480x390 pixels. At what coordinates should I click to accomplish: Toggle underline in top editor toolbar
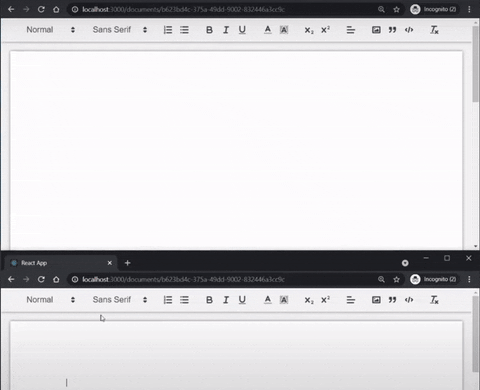tap(242, 30)
